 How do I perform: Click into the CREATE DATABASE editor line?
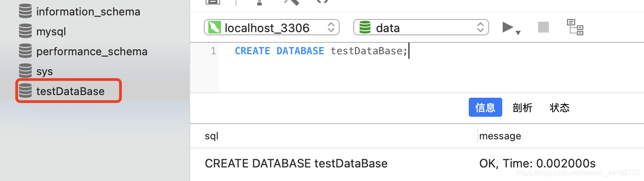tap(322, 51)
